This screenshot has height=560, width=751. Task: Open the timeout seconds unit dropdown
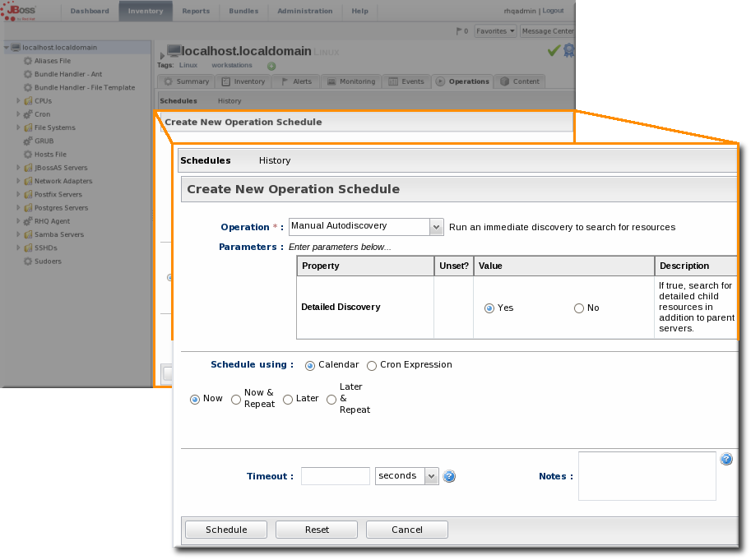coord(431,476)
